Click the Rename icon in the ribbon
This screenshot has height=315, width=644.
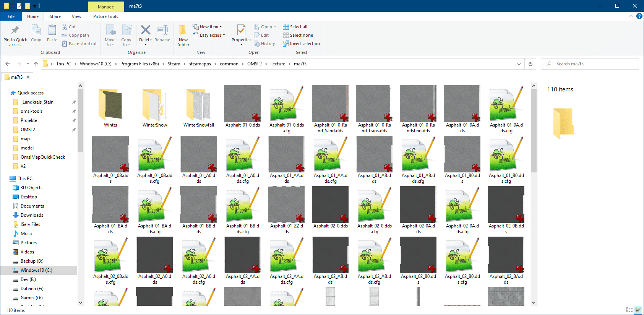click(162, 31)
